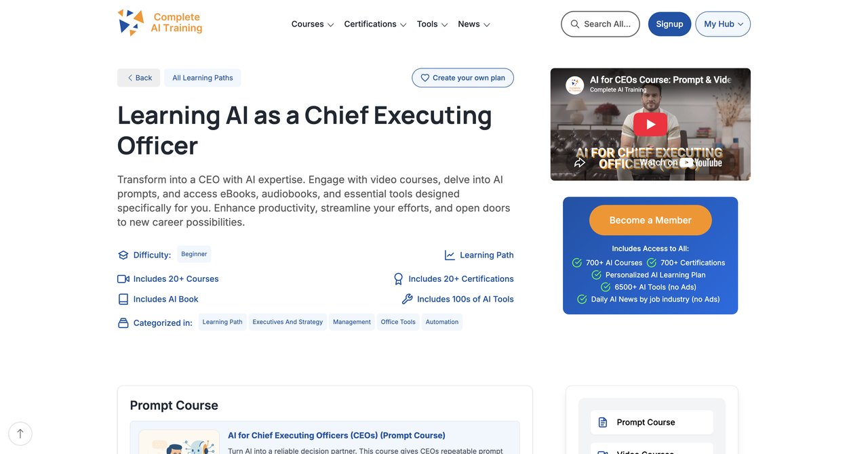Click the back arrow chevron icon
The height and width of the screenshot is (454, 868).
click(x=130, y=78)
